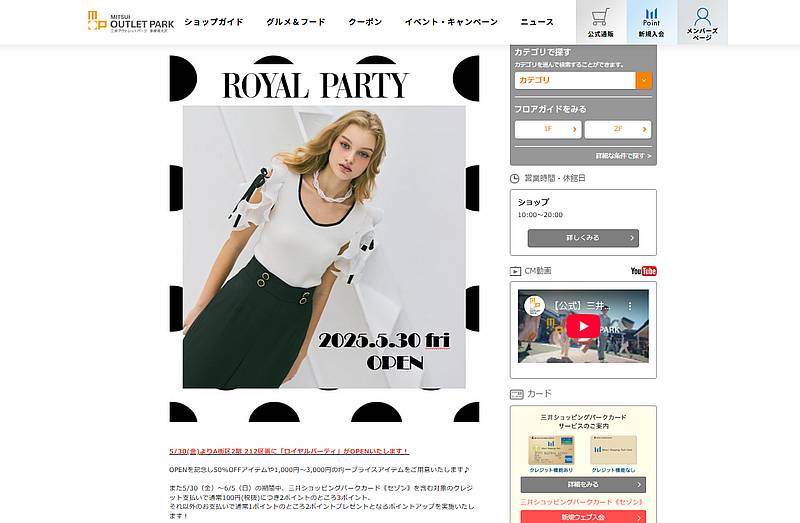Click フロアガイドをみる heading
800x523 pixels.
pyautogui.click(x=550, y=109)
